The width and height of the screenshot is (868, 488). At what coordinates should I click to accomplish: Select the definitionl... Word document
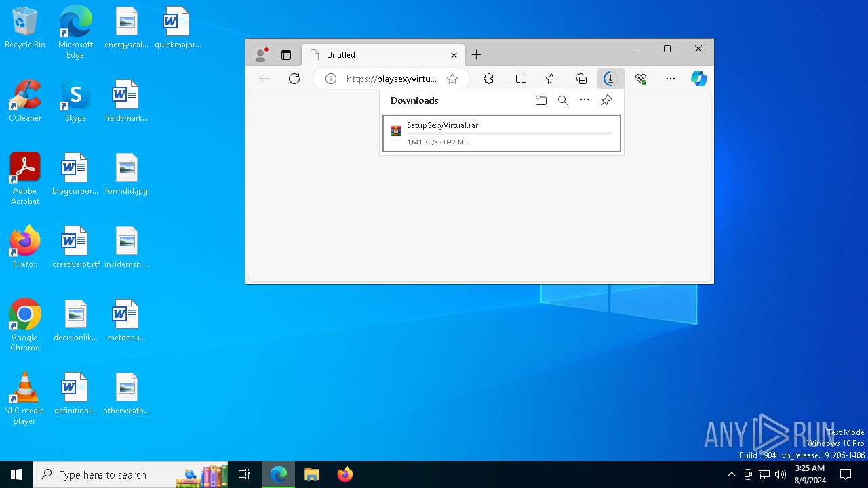[75, 394]
